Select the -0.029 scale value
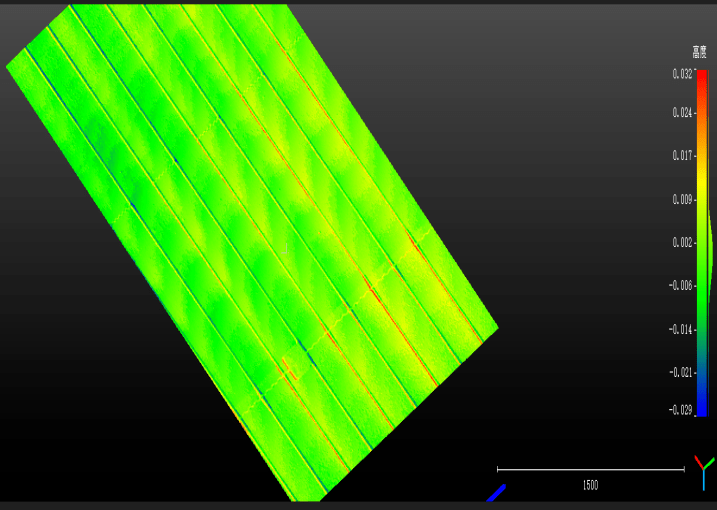 tap(680, 410)
